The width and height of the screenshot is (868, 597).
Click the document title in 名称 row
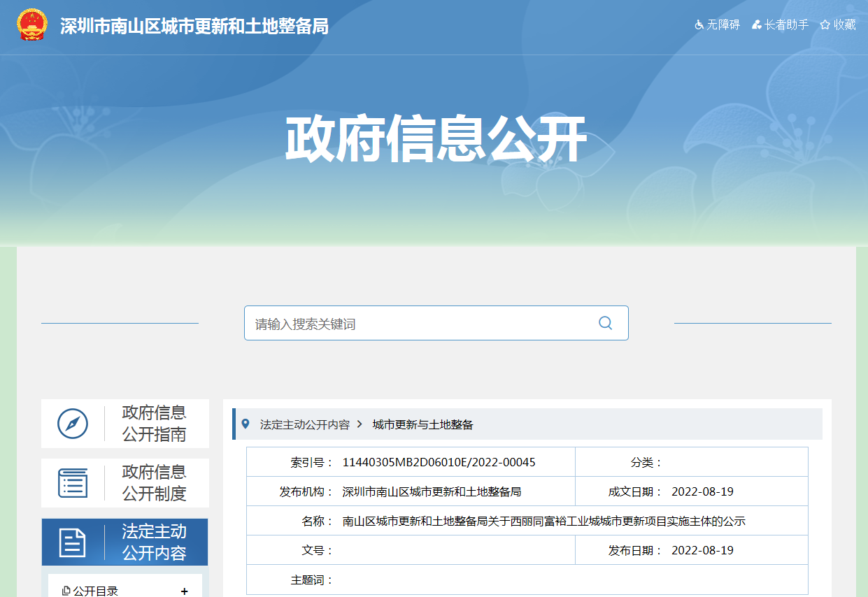(x=543, y=522)
